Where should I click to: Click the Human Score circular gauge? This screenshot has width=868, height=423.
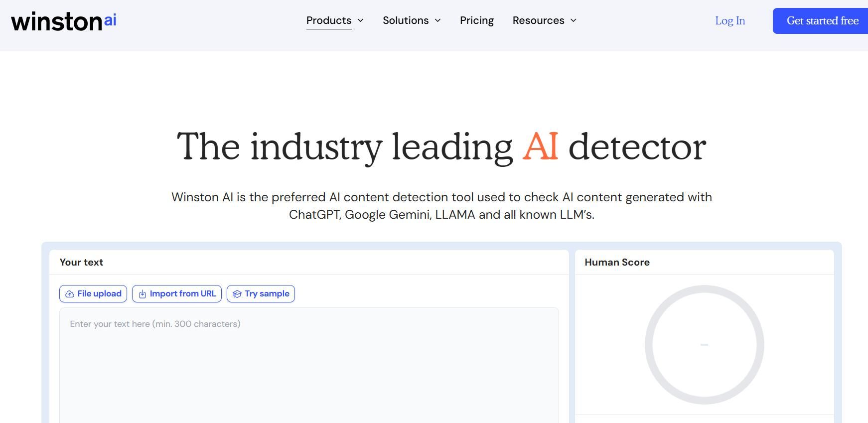click(x=705, y=345)
